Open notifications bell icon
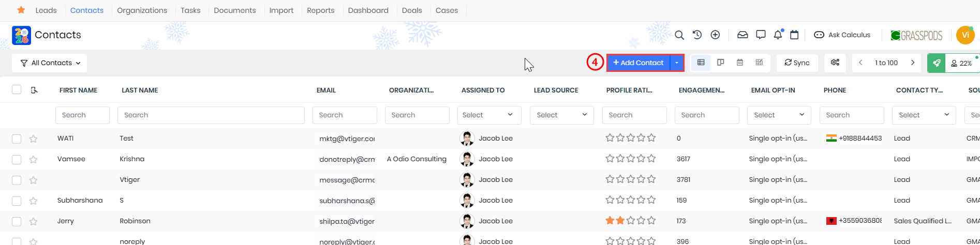This screenshot has height=245, width=980. pyautogui.click(x=778, y=35)
